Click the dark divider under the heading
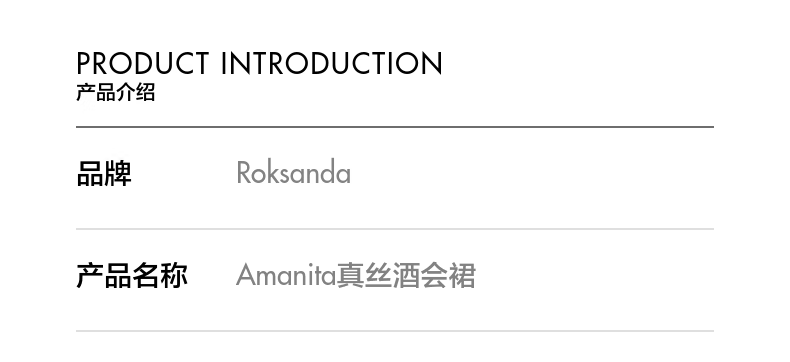 pyautogui.click(x=395, y=127)
